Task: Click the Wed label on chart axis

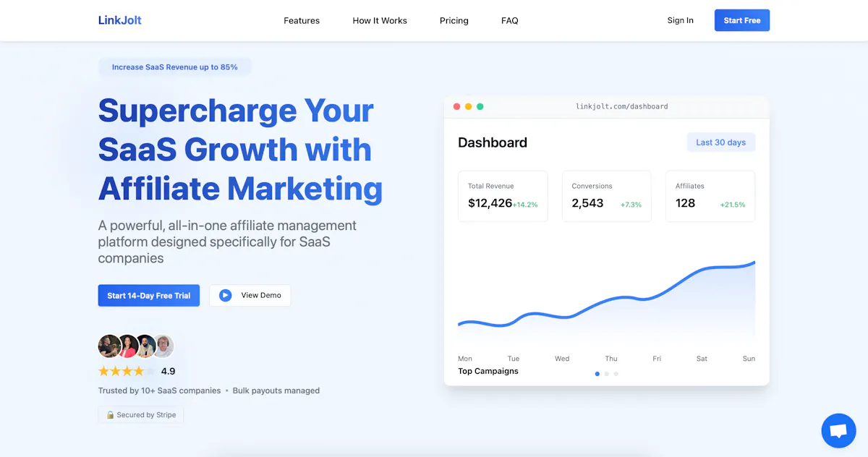Action: point(562,359)
